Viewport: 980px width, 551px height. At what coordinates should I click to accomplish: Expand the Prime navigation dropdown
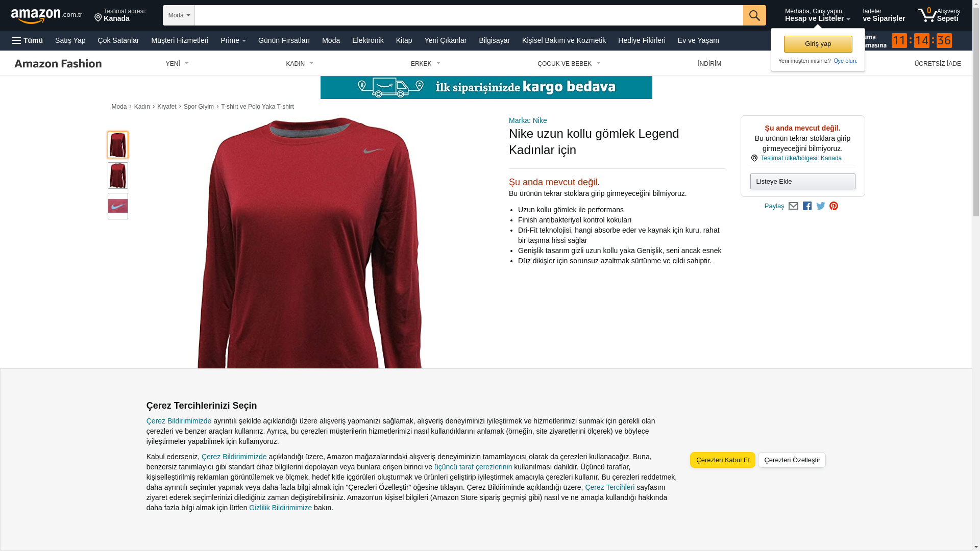point(233,40)
